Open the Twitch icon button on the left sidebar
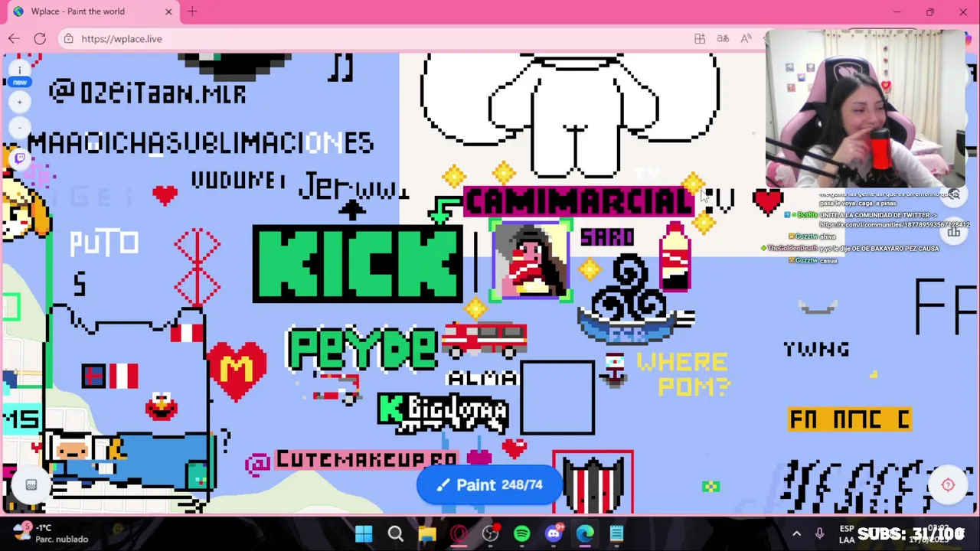Screen dimensions: 980x551 (20, 158)
